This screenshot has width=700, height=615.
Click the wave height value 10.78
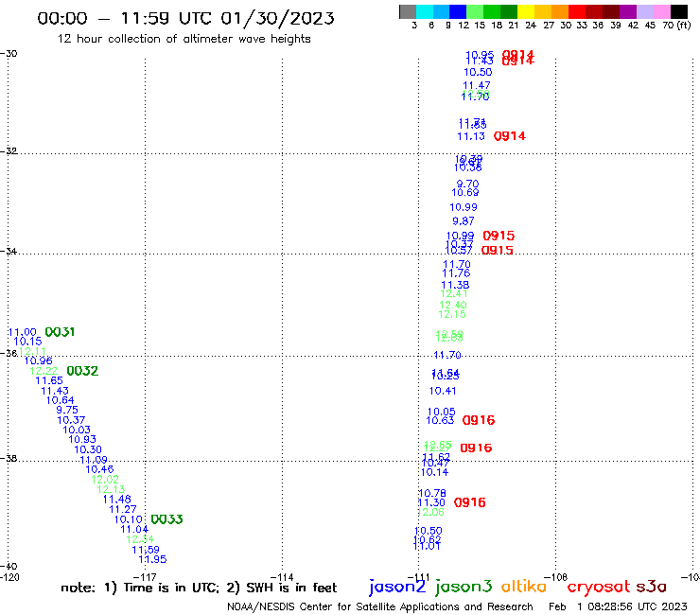432,493
